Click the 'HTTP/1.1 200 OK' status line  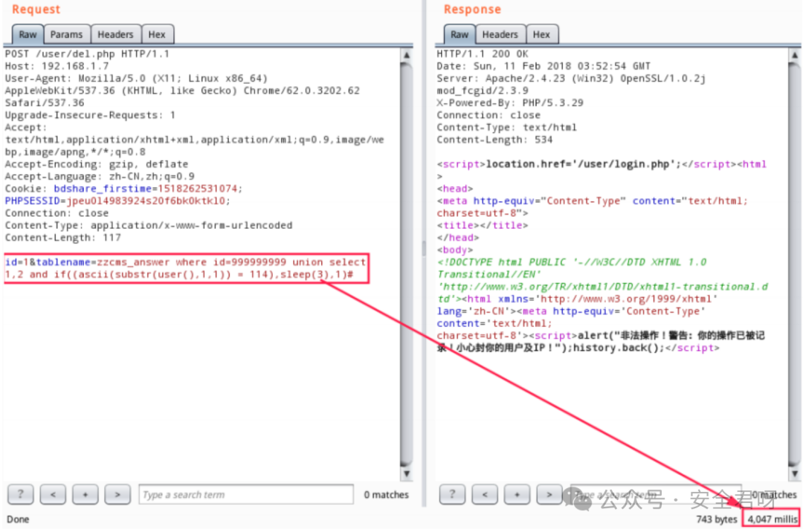click(482, 53)
